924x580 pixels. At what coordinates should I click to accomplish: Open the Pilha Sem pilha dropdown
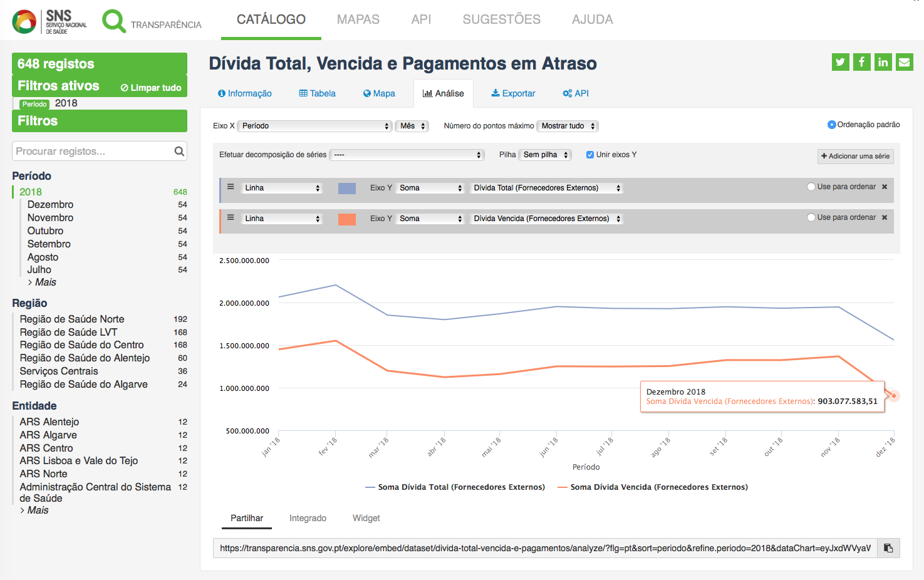[546, 155]
